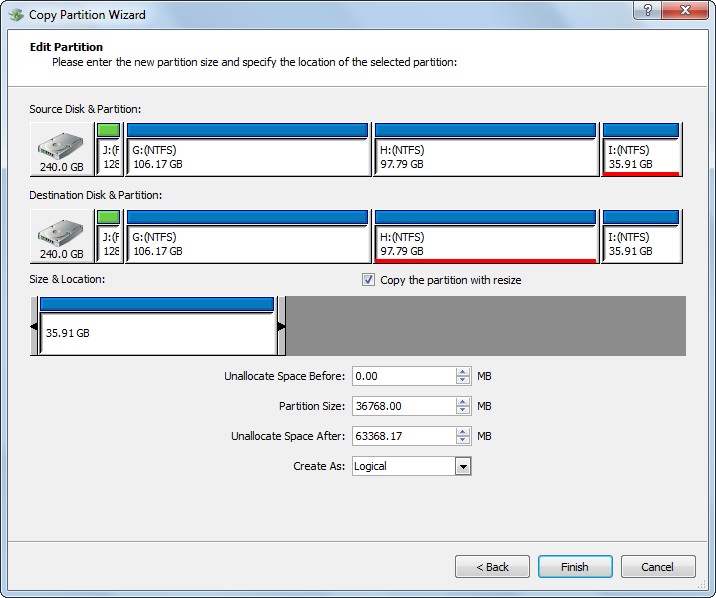Open the Create As dropdown arrow

click(x=463, y=467)
